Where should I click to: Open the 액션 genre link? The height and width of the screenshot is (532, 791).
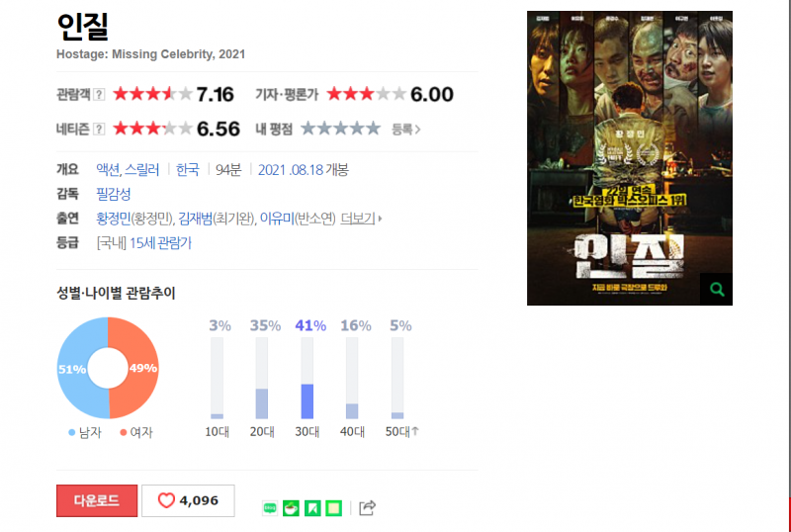[108, 170]
